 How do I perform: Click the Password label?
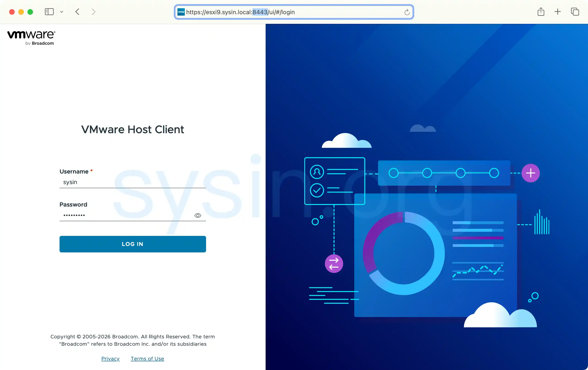(x=73, y=204)
